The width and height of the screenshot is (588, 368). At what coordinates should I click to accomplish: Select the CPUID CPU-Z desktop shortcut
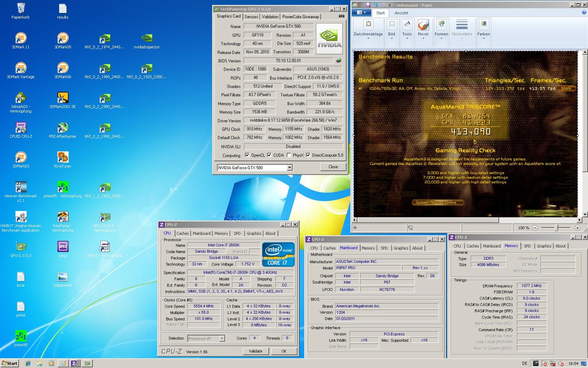(x=21, y=130)
